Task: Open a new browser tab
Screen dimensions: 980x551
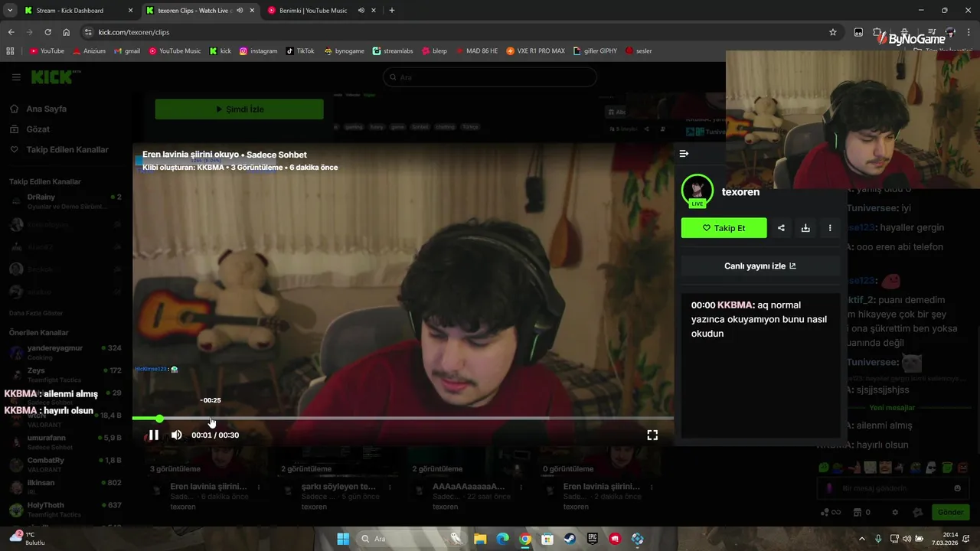Action: click(x=392, y=11)
